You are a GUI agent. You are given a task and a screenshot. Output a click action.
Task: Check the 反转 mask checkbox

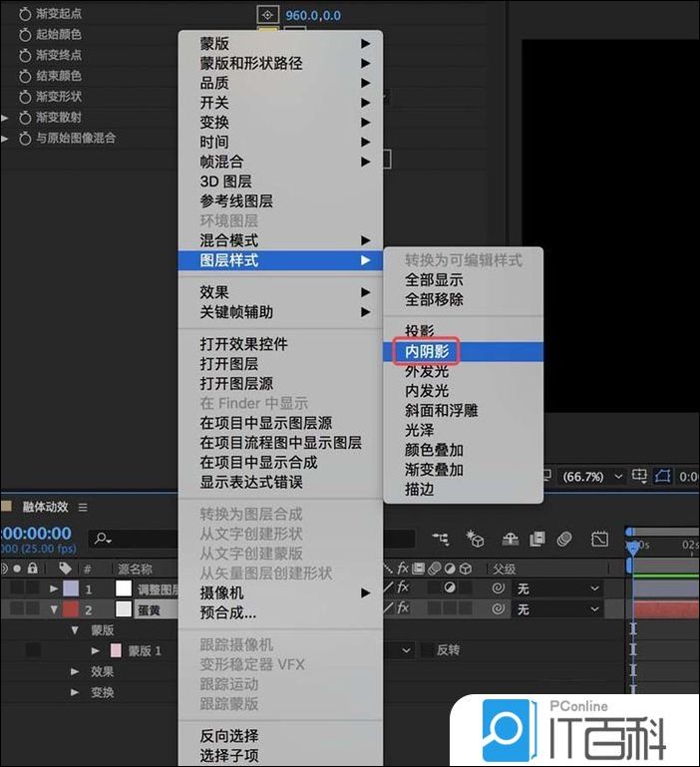pyautogui.click(x=427, y=650)
